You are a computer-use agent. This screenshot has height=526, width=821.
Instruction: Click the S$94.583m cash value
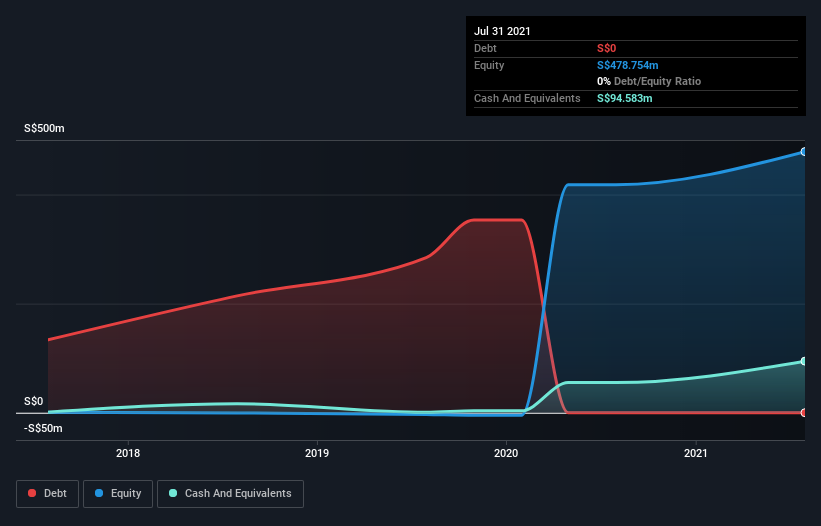point(624,98)
